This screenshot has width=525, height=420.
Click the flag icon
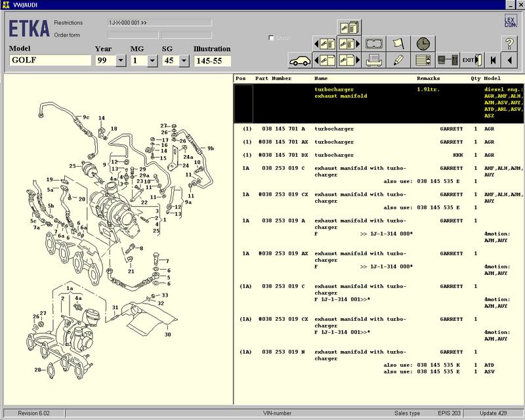(398, 43)
